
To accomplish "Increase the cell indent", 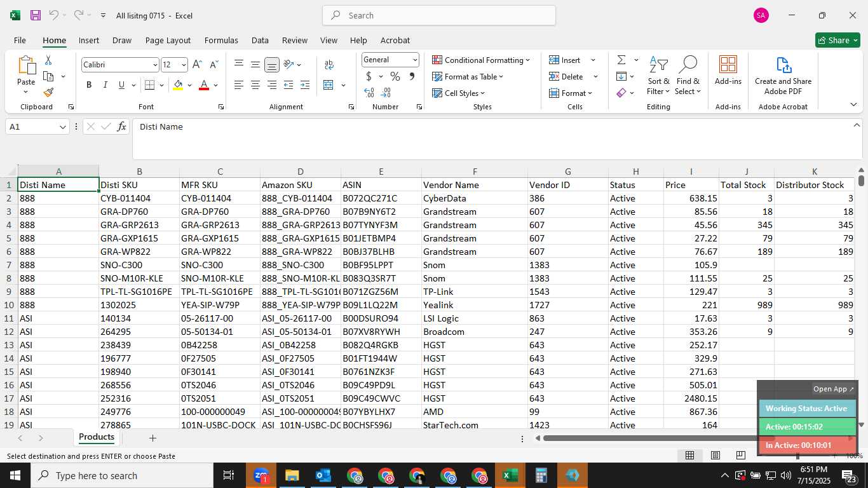I will point(305,85).
